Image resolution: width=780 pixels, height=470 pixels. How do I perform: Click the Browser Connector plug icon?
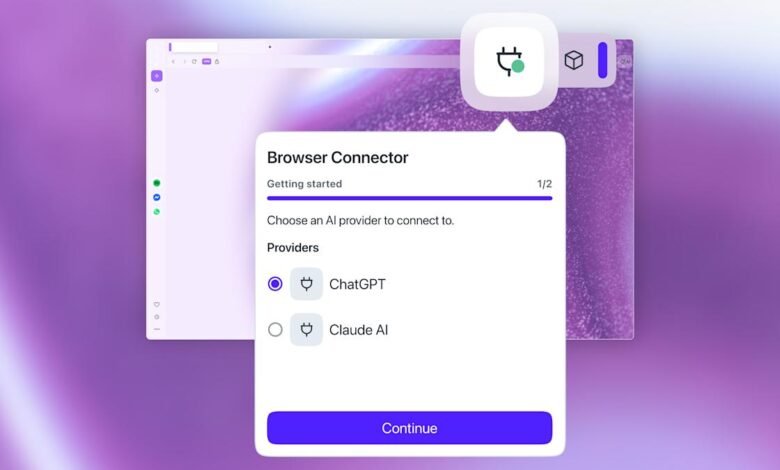point(509,61)
